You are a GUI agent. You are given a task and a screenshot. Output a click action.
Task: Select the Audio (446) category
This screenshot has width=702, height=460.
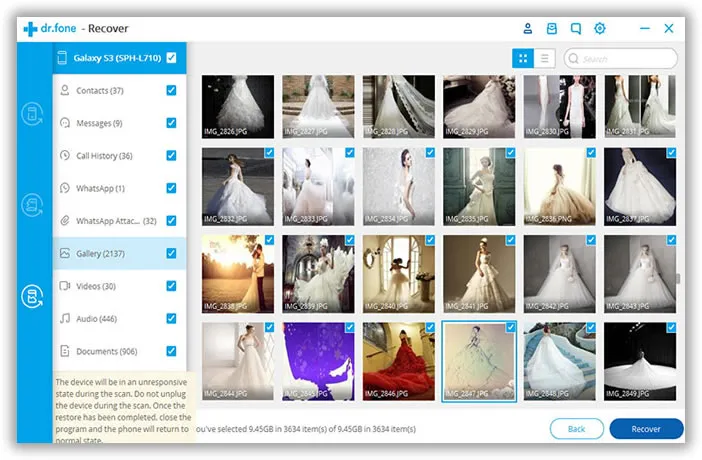click(97, 319)
